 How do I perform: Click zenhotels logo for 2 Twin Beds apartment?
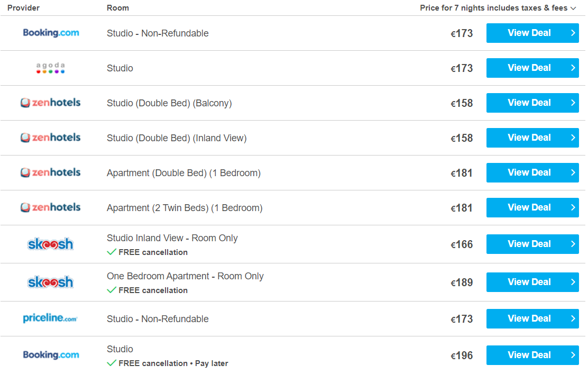point(51,207)
